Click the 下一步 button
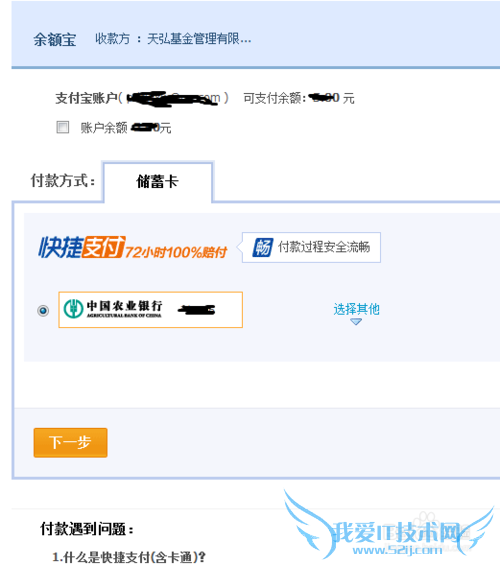Image resolution: width=500 pixels, height=565 pixels. coord(71,442)
